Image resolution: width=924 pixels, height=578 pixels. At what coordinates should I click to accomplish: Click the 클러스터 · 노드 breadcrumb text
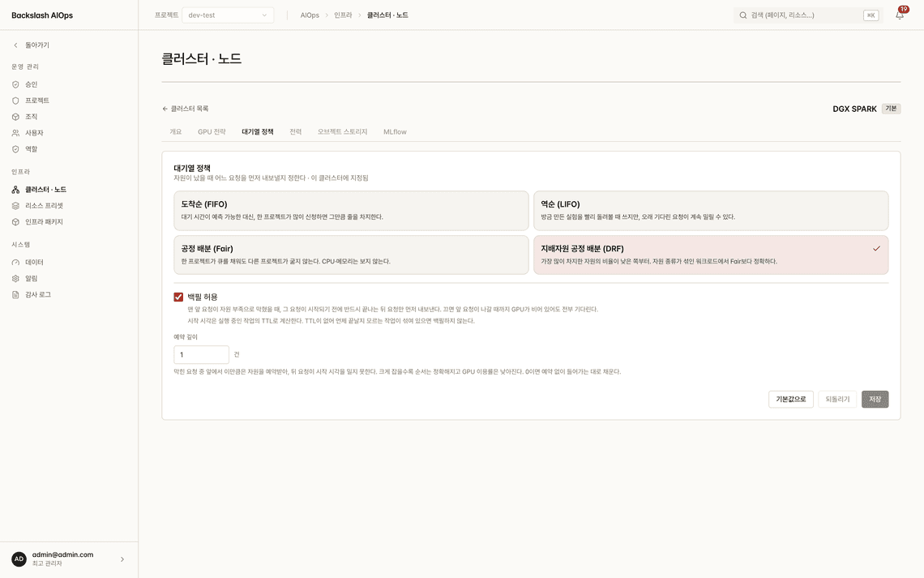[387, 15]
